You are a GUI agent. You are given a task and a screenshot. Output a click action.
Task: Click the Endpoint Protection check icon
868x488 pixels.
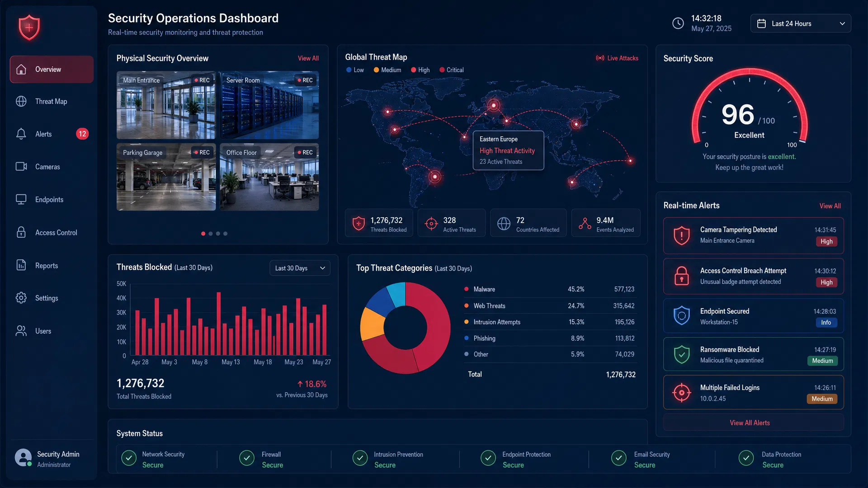pyautogui.click(x=488, y=458)
